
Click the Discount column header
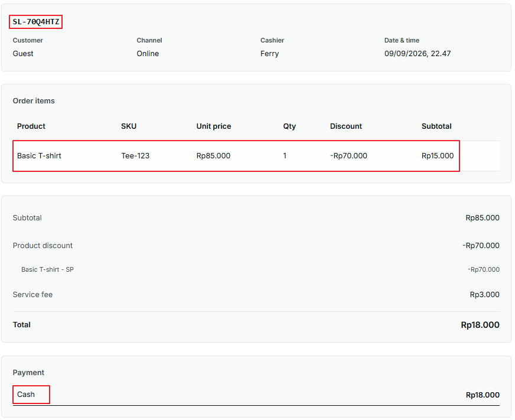click(346, 126)
